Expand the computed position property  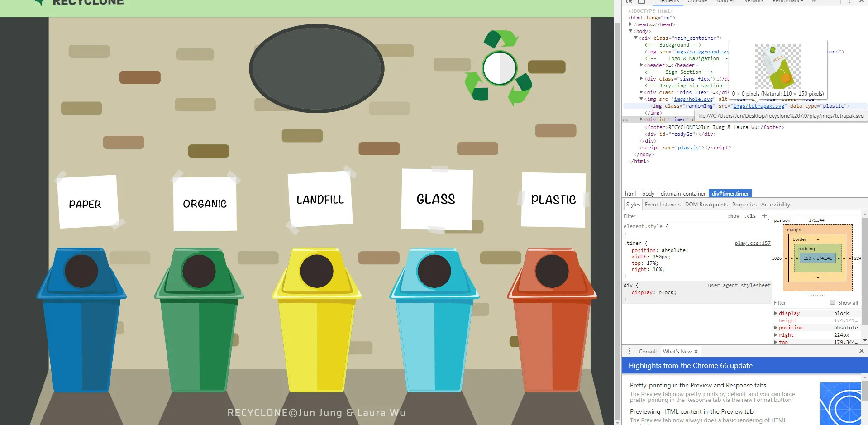[x=776, y=328]
